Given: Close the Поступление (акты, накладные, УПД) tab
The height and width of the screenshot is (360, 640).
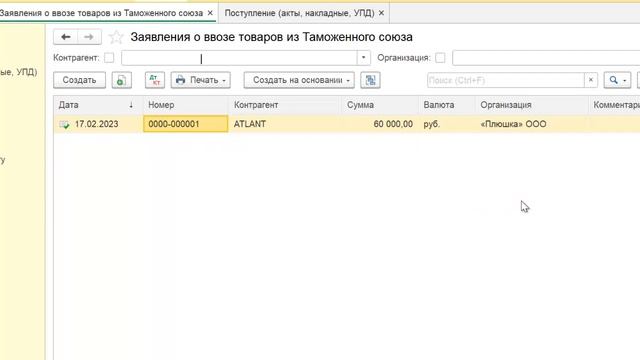Looking at the screenshot, I should coord(381,13).
